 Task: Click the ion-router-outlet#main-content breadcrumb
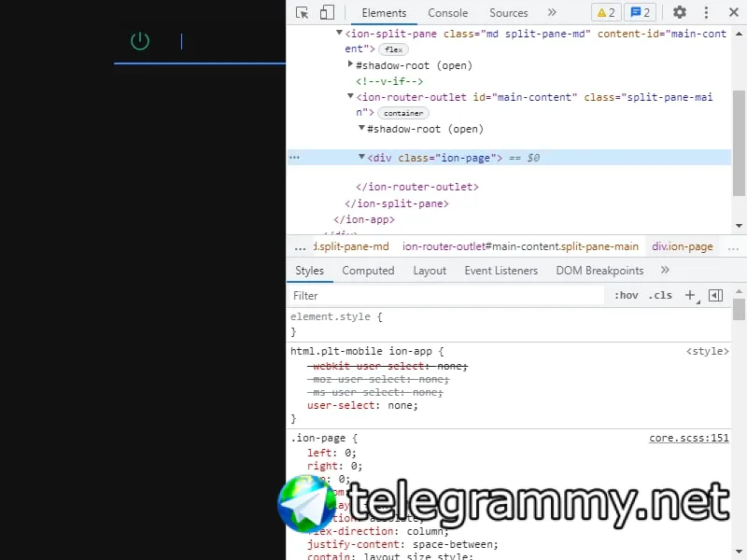coord(520,246)
